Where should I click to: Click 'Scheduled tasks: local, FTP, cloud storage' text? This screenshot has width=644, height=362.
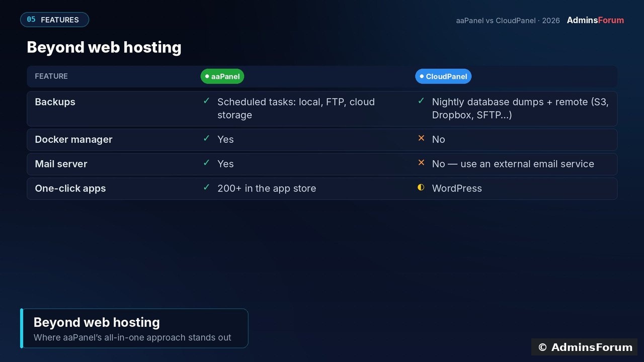coord(296,108)
